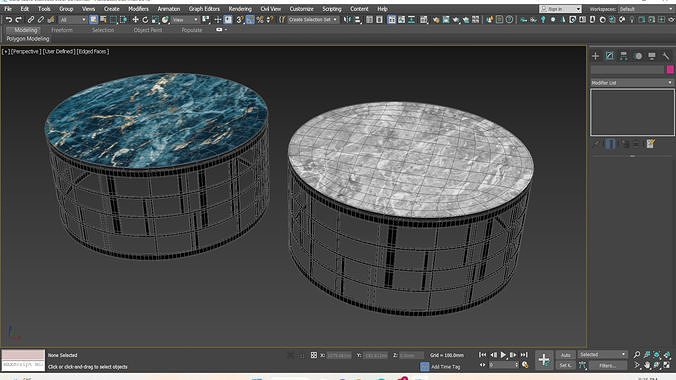Toggle Window/Crossing selection mode

[123, 20]
